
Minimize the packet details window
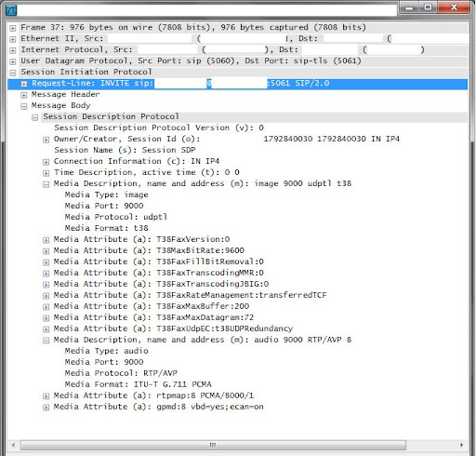[409, 7]
